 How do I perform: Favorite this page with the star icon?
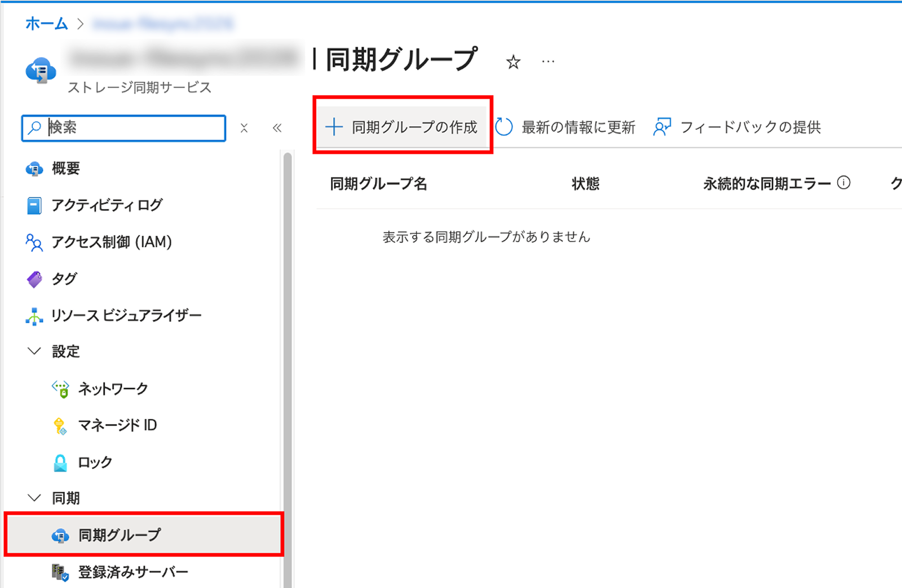(x=513, y=61)
